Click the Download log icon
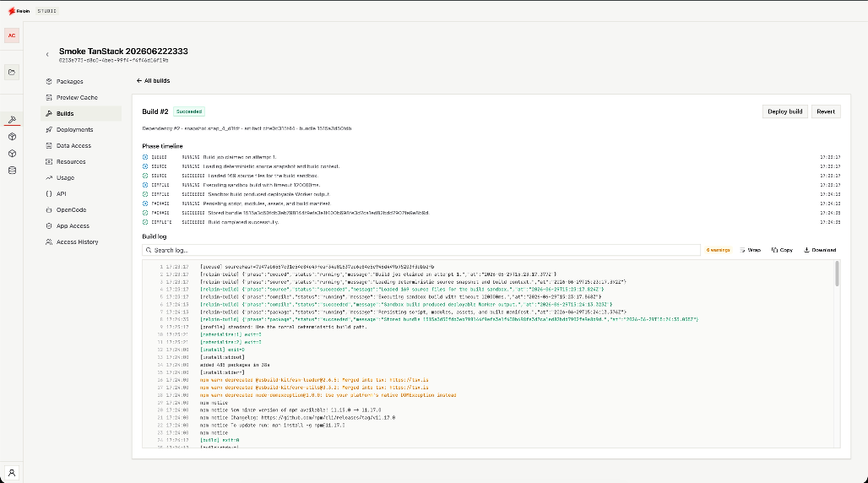 click(806, 250)
